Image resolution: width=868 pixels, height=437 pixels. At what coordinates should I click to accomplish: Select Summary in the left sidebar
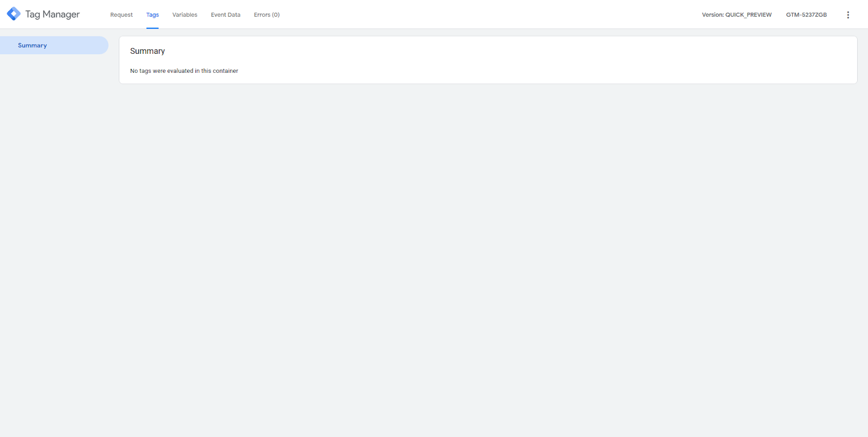click(x=54, y=45)
